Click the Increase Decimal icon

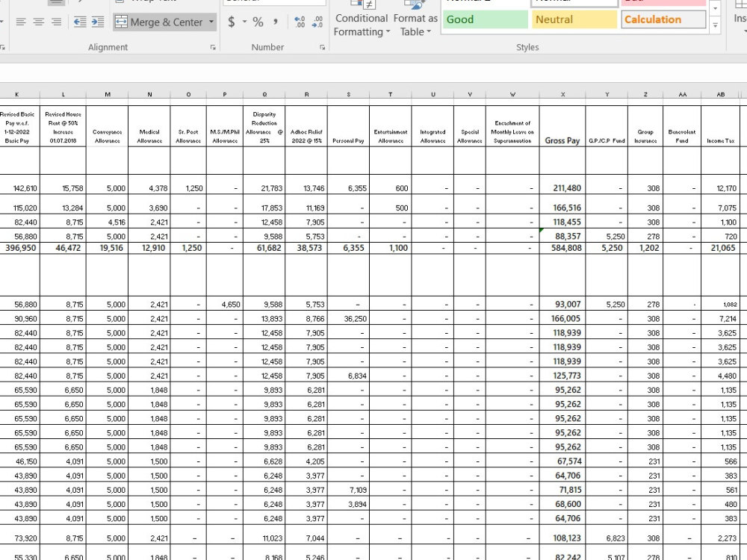click(x=300, y=22)
